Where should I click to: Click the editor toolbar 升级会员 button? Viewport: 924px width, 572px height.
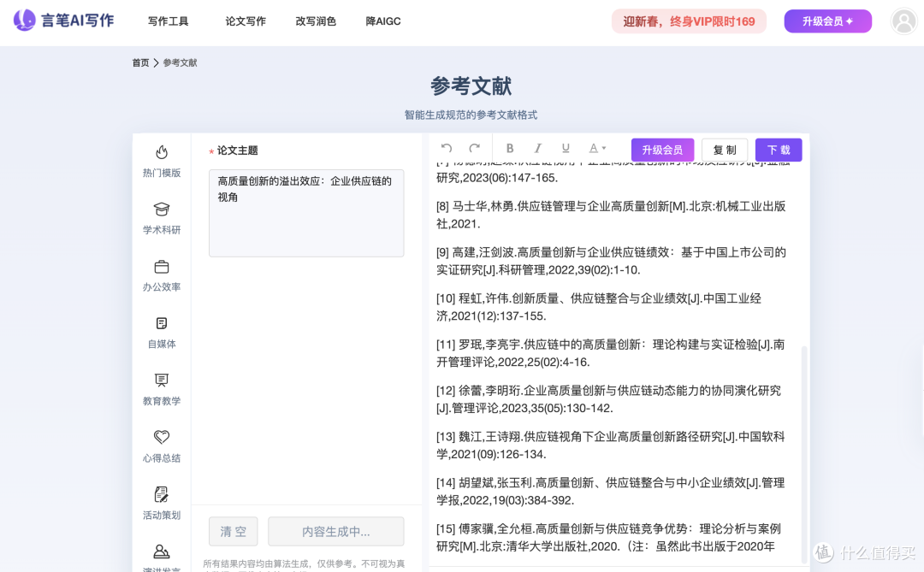coord(662,150)
